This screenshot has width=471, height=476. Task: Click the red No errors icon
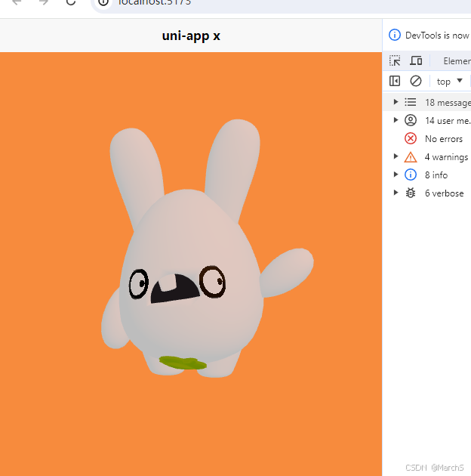[411, 138]
